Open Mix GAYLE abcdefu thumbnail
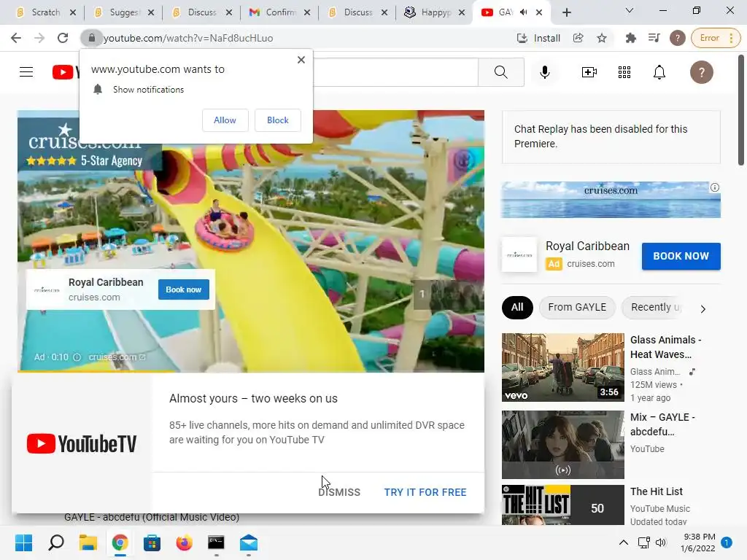 [x=562, y=445]
